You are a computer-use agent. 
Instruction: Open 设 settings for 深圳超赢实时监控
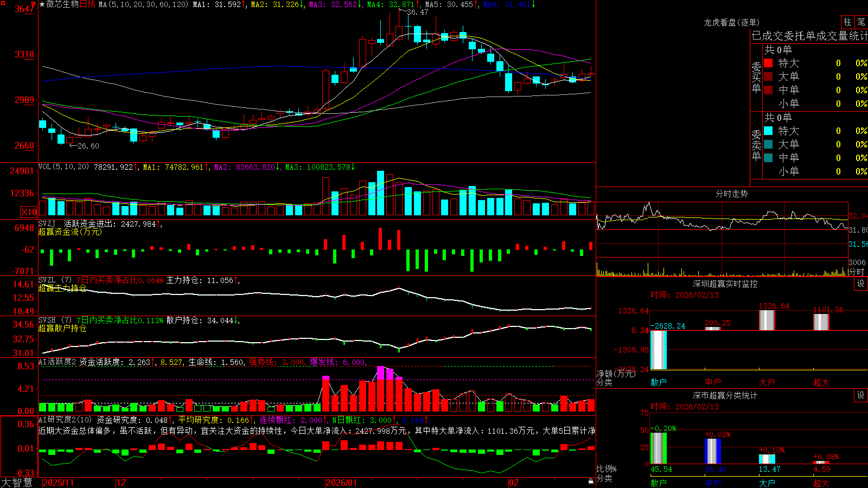861,284
